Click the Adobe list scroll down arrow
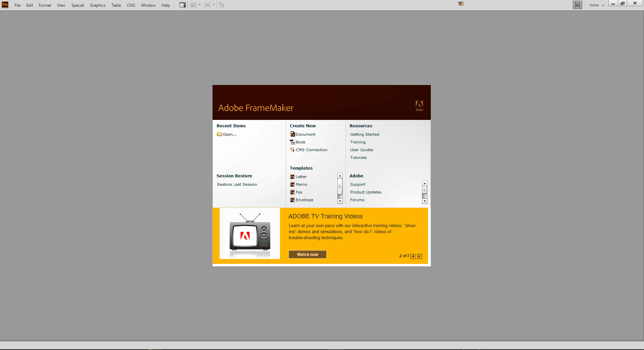 [425, 201]
